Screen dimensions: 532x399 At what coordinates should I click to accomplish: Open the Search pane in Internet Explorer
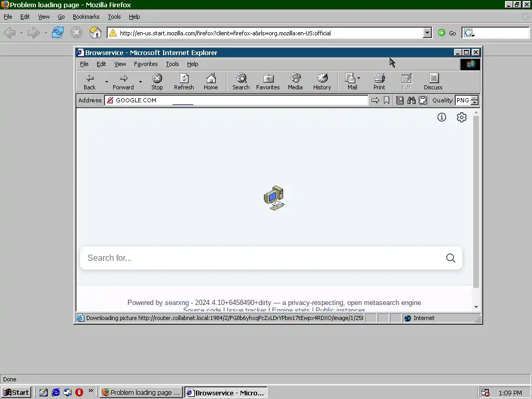coord(241,82)
